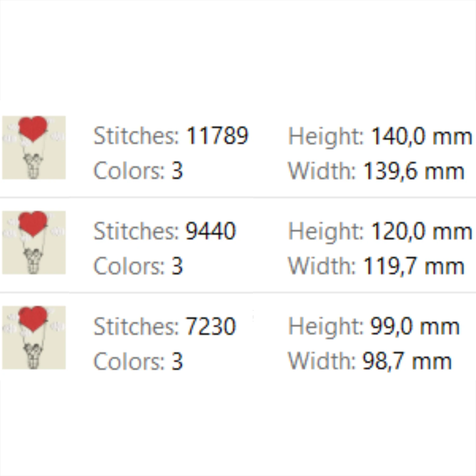The height and width of the screenshot is (476, 476).
Task: Click the Colors count in first row
Action: 177,171
